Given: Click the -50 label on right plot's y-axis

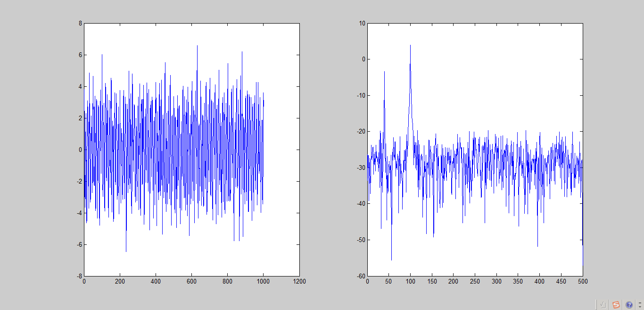Looking at the screenshot, I should coord(361,240).
